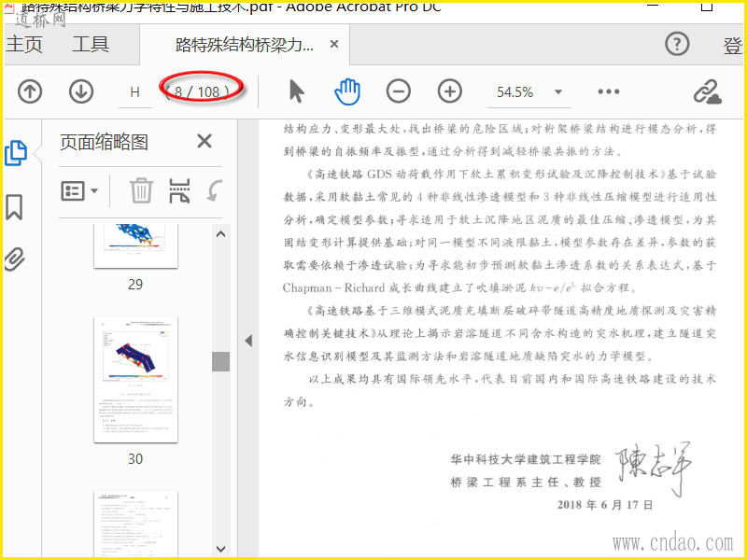
Task: Zoom out with the minus button
Action: click(399, 91)
